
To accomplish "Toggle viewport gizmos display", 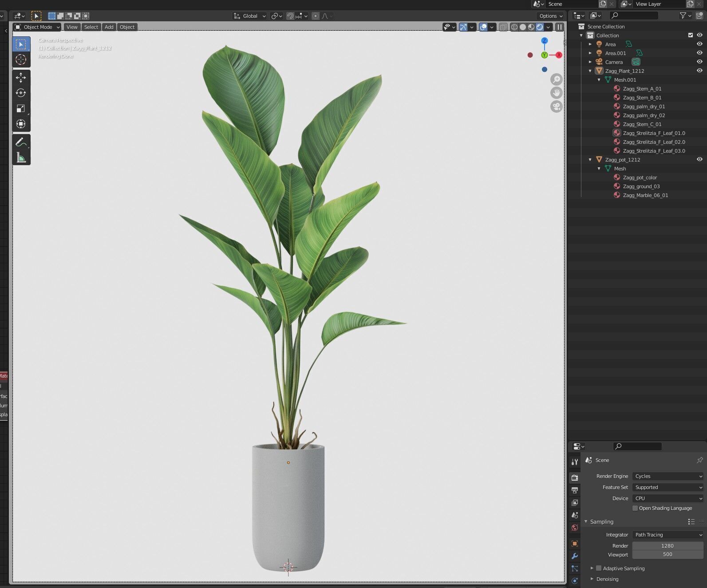I will pos(463,27).
